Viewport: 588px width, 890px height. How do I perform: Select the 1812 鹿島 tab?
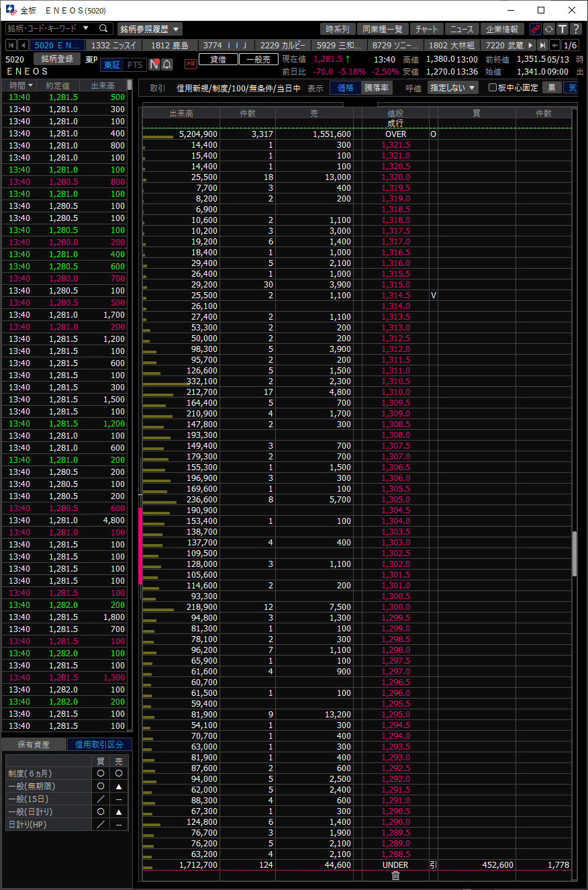[170, 46]
